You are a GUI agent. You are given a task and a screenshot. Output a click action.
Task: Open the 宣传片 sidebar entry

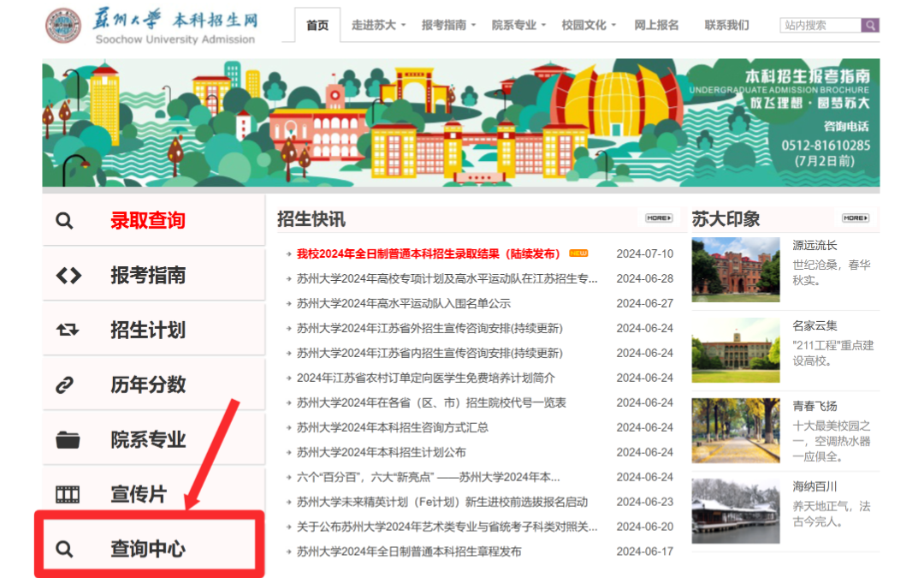(x=153, y=494)
